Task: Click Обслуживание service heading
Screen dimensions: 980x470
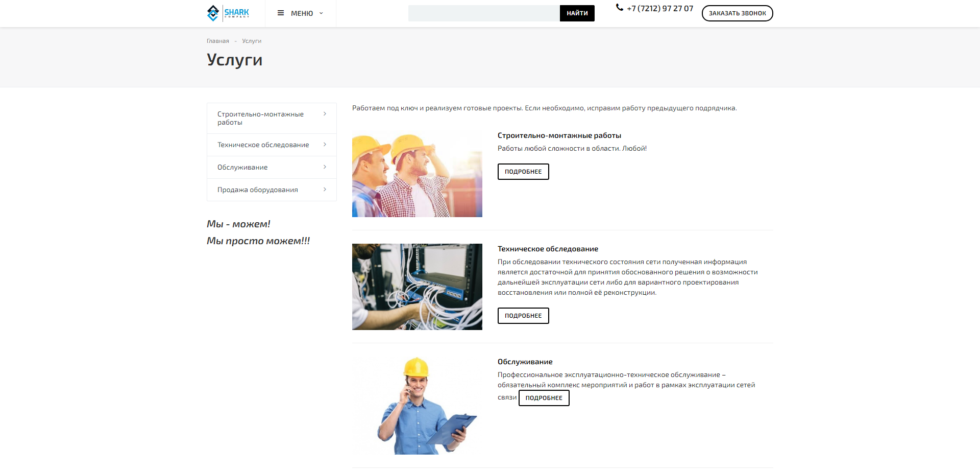Action: pos(525,362)
